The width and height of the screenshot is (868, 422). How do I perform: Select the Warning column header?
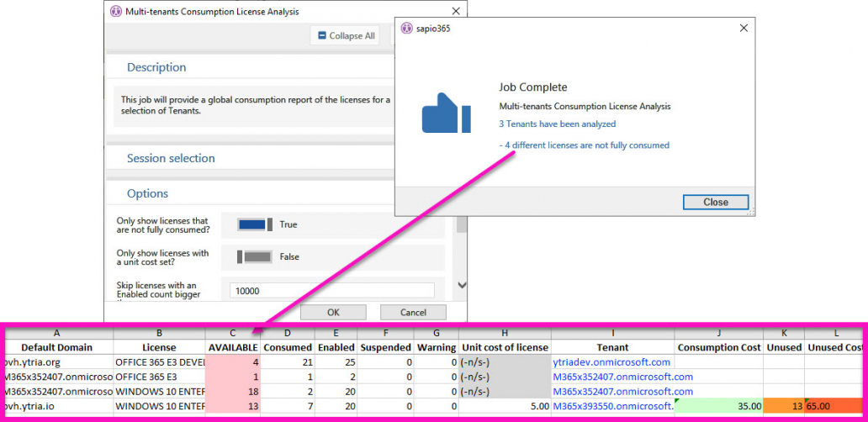(437, 347)
